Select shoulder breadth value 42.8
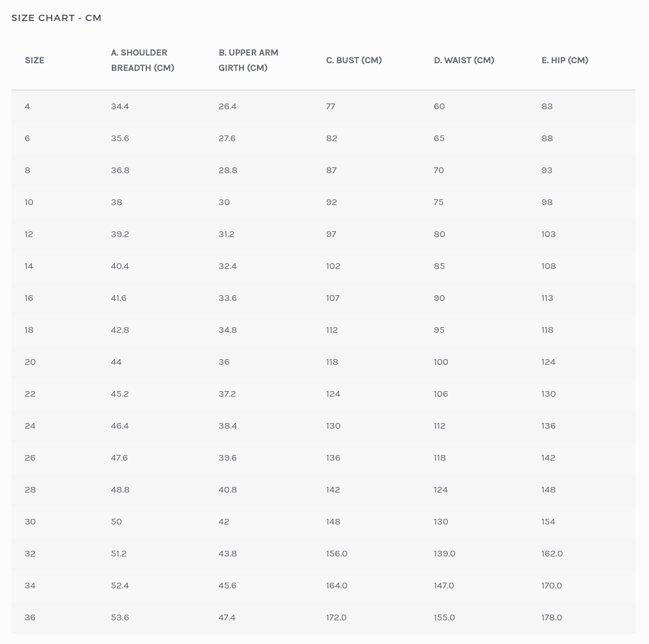This screenshot has width=649, height=644. [120, 330]
